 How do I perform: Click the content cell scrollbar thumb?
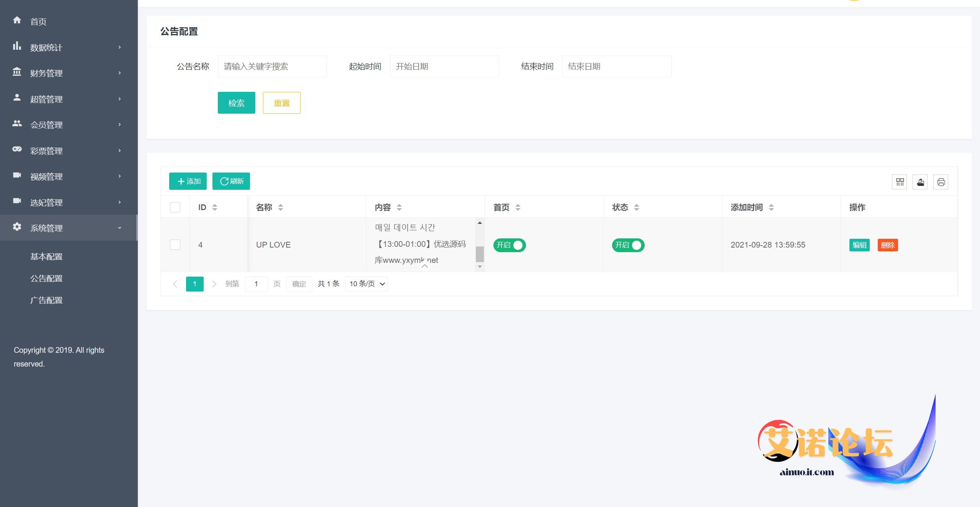pyautogui.click(x=480, y=254)
